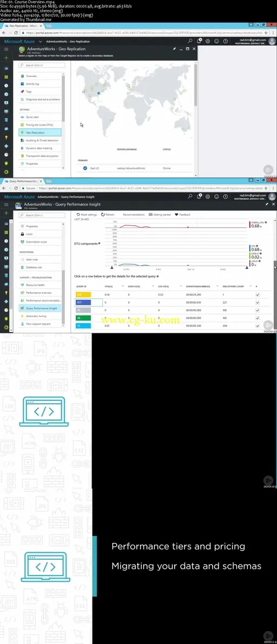Toggle checkbox in row with duration 00:00:29.290
Screen dimensions: 277x644
click(258, 294)
